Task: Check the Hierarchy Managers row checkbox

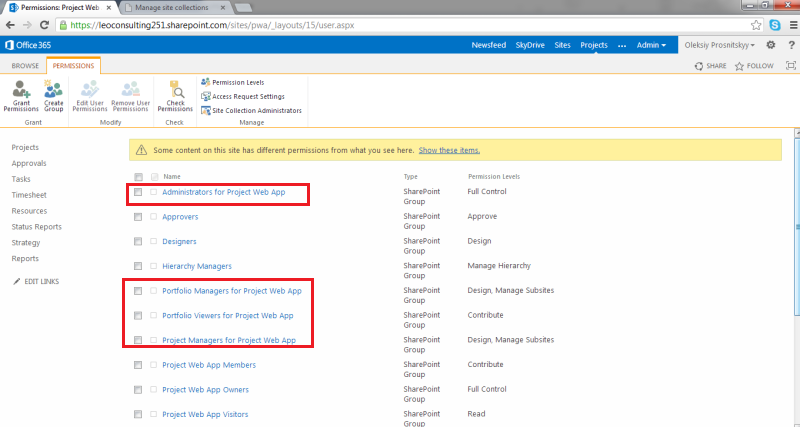Action: (x=138, y=266)
